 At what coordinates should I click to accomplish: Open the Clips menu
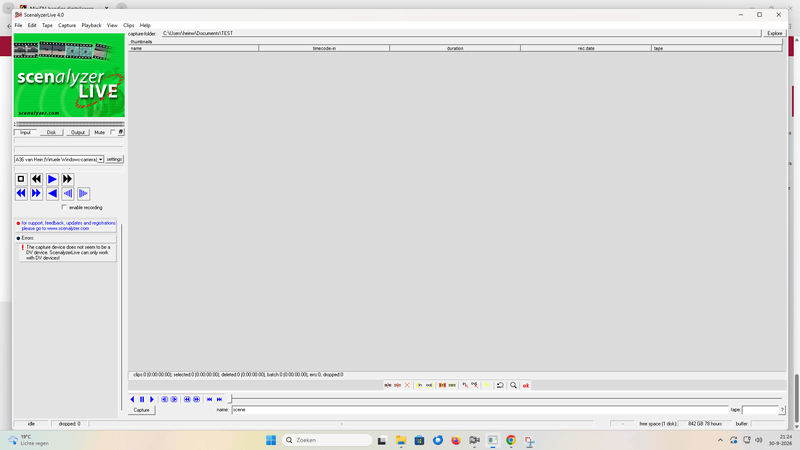[129, 25]
